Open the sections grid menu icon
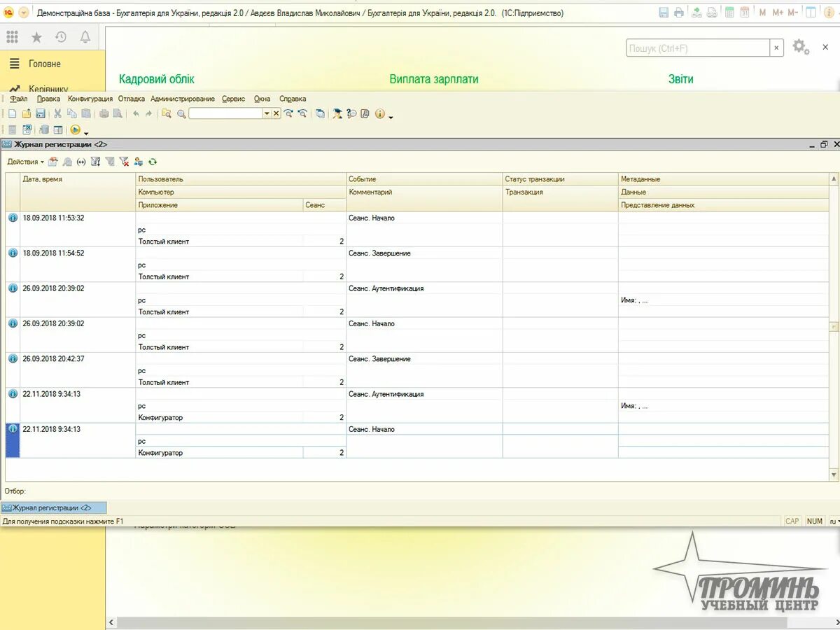This screenshot has height=630, width=840. (12, 37)
